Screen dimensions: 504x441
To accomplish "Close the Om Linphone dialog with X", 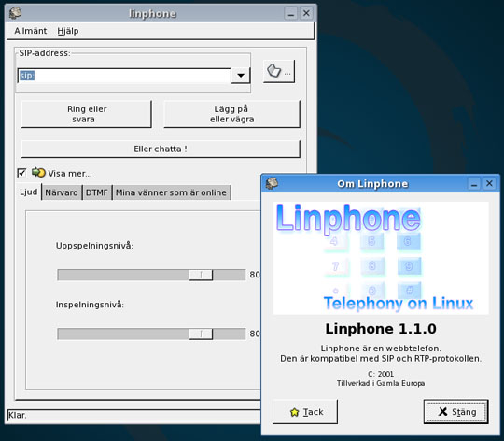I will click(489, 184).
